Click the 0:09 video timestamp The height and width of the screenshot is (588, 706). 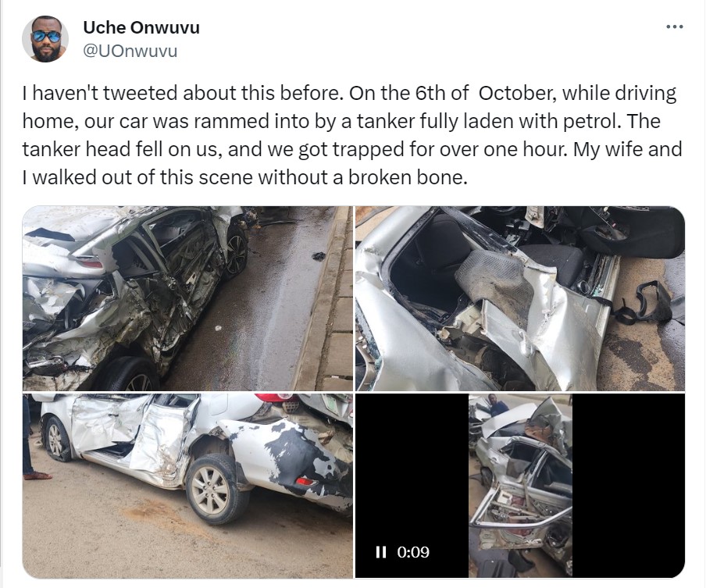click(x=413, y=552)
